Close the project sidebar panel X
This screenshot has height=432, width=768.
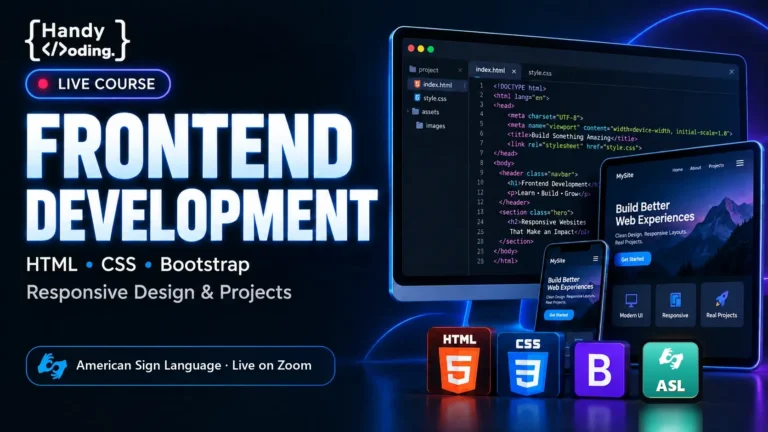(460, 71)
